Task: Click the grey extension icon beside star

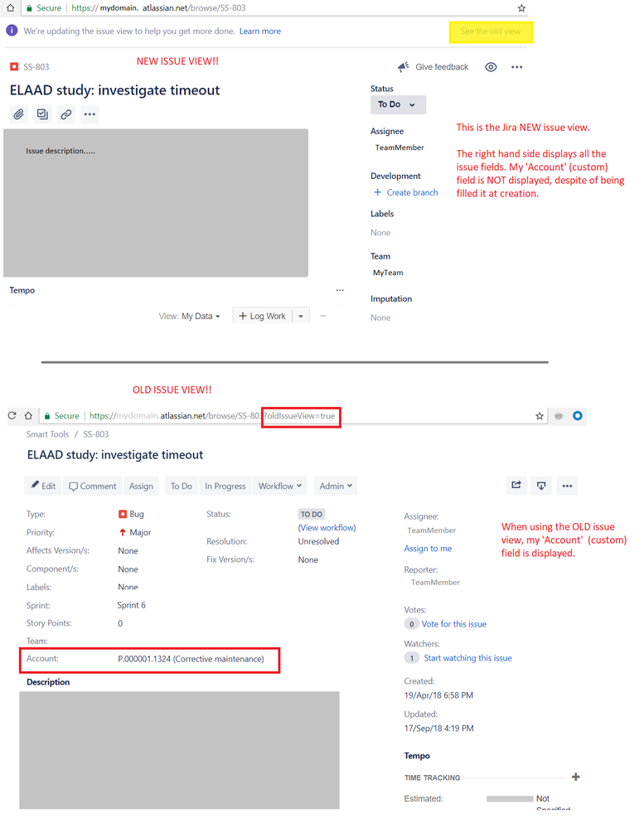Action: tap(559, 416)
